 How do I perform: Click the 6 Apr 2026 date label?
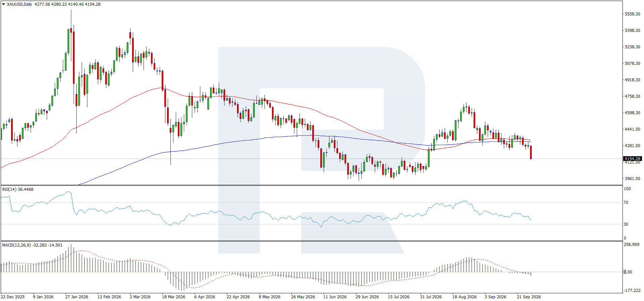click(205, 297)
